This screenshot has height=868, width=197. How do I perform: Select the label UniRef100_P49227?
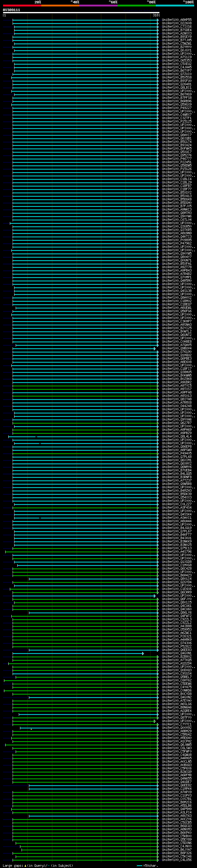tap(177, 108)
